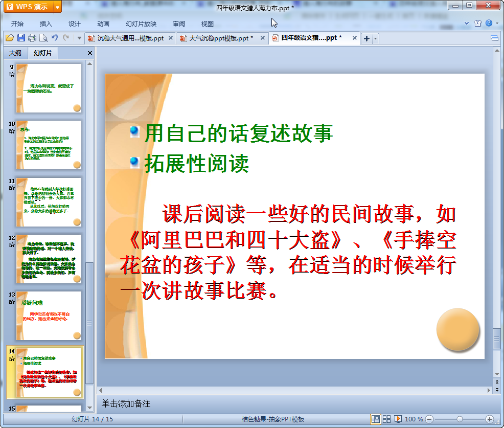504x428 pixels.
Task: Click the animation star icon under slide 11
Action: [x=12, y=188]
